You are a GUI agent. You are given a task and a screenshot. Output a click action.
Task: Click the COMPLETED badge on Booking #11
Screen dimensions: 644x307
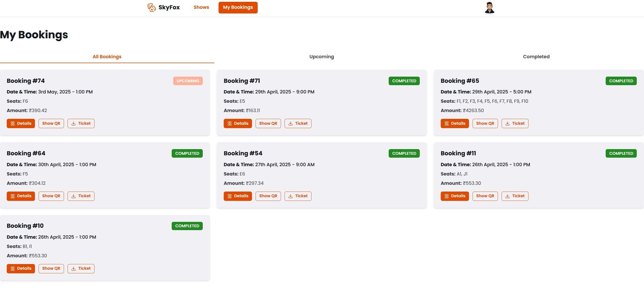pyautogui.click(x=621, y=153)
